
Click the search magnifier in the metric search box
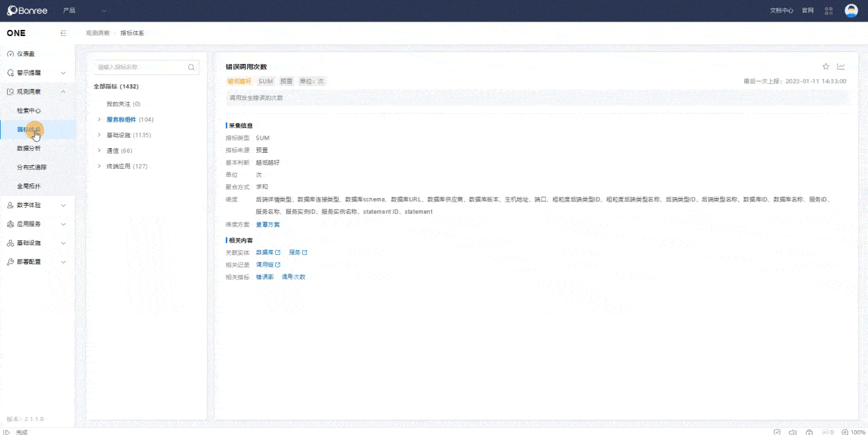191,67
